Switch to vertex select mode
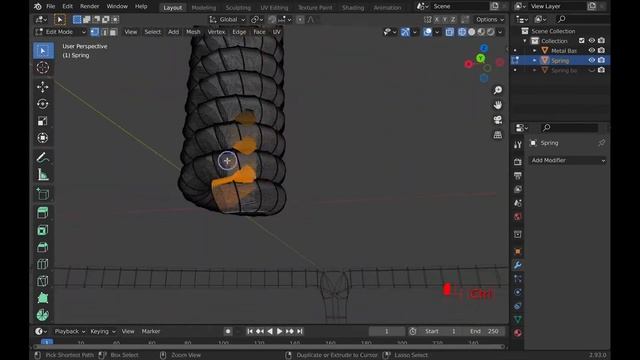 [x=95, y=32]
